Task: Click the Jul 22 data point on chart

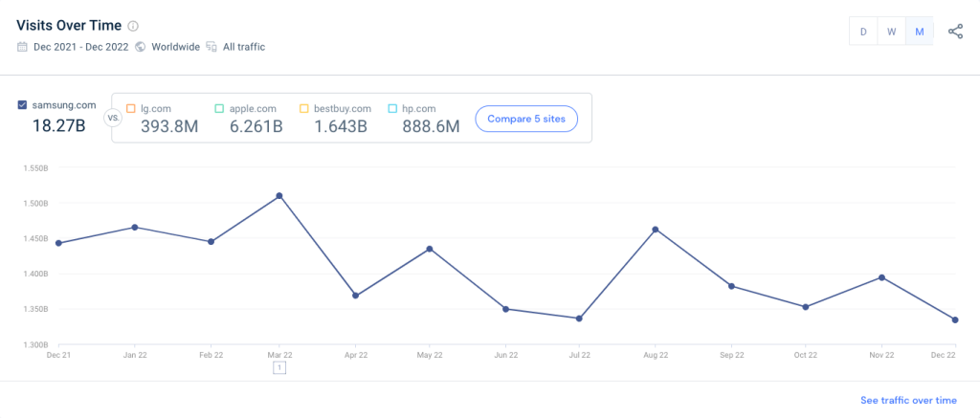Action: click(580, 319)
